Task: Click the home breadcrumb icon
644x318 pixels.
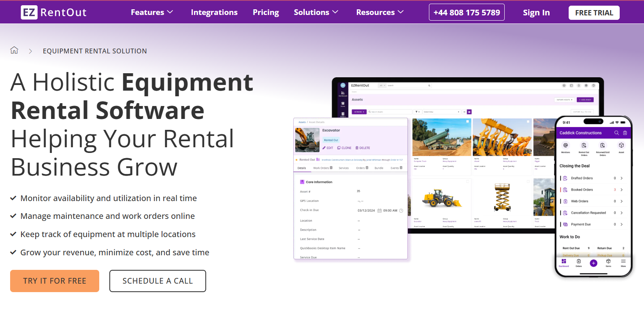Action: coord(14,50)
